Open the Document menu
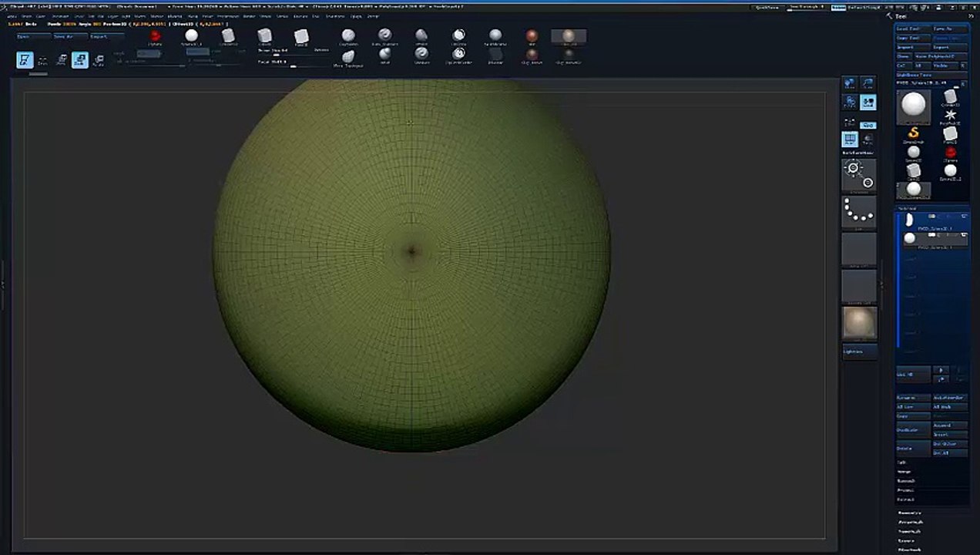The image size is (980, 555). (60, 15)
